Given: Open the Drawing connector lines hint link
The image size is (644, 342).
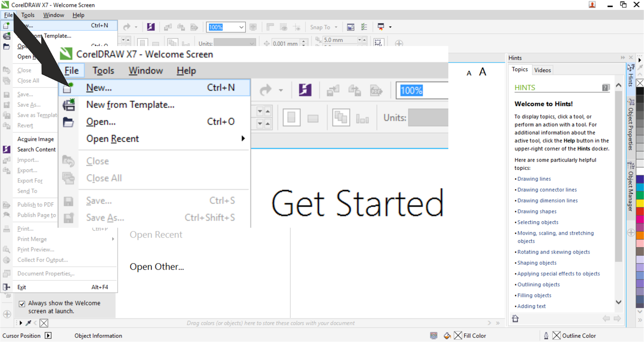Looking at the screenshot, I should [x=547, y=190].
